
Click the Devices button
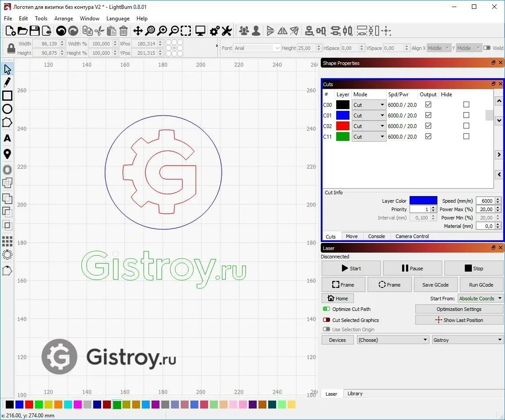[x=337, y=340]
